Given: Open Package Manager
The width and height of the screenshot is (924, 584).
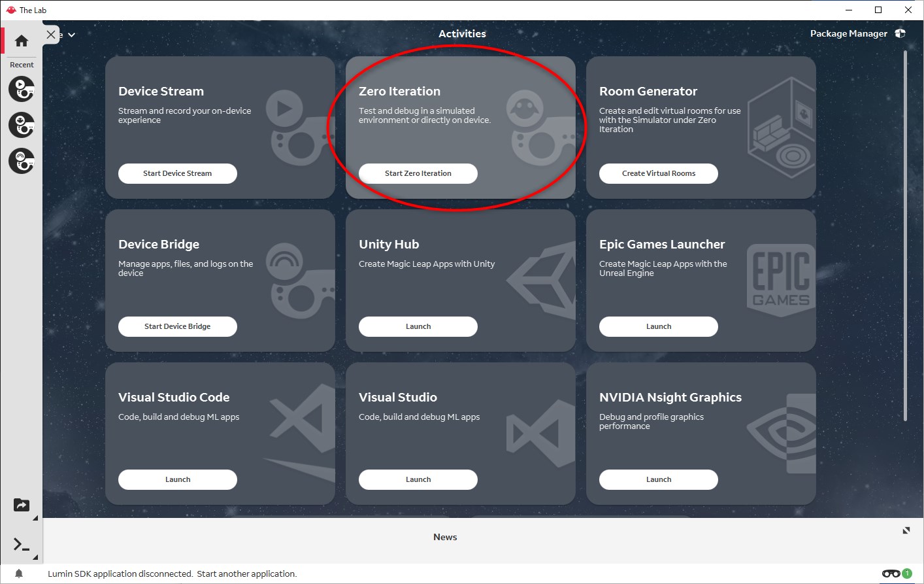Looking at the screenshot, I should (x=849, y=33).
